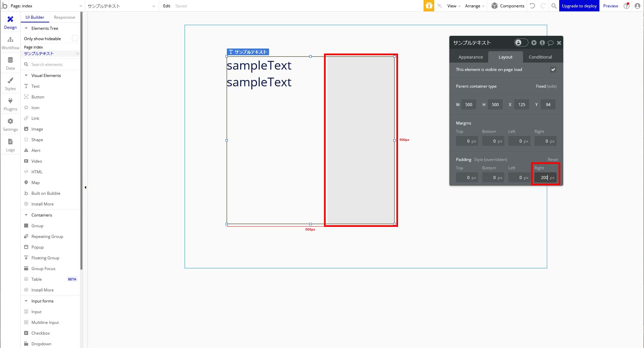Image resolution: width=644 pixels, height=348 pixels.
Task: Click the undo arrow icon
Action: click(532, 6)
